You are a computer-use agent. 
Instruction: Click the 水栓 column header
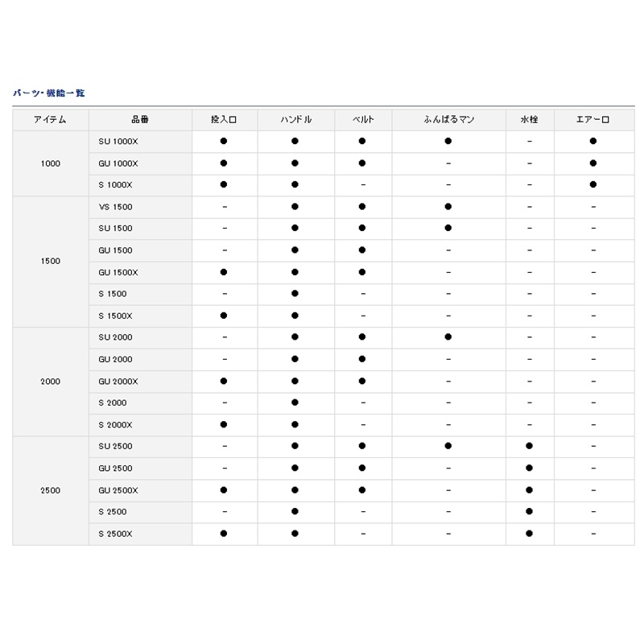(529, 119)
